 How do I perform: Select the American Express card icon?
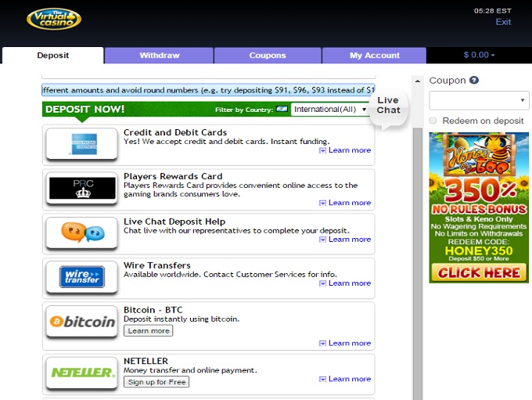(x=81, y=144)
